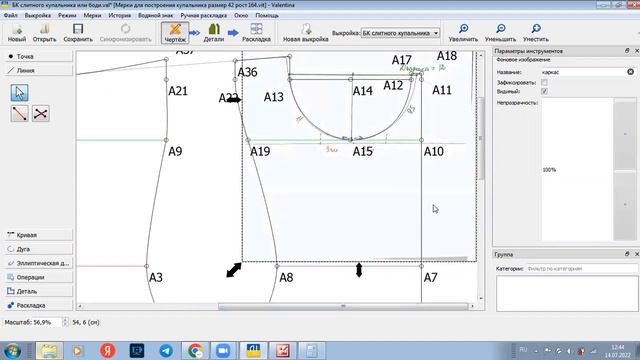
Task: Save the pattern with the Сохранить icon
Action: coord(78,33)
